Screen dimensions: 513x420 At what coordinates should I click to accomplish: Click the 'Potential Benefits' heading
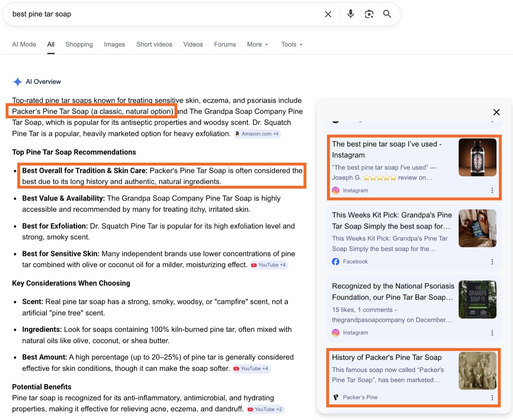click(x=42, y=387)
